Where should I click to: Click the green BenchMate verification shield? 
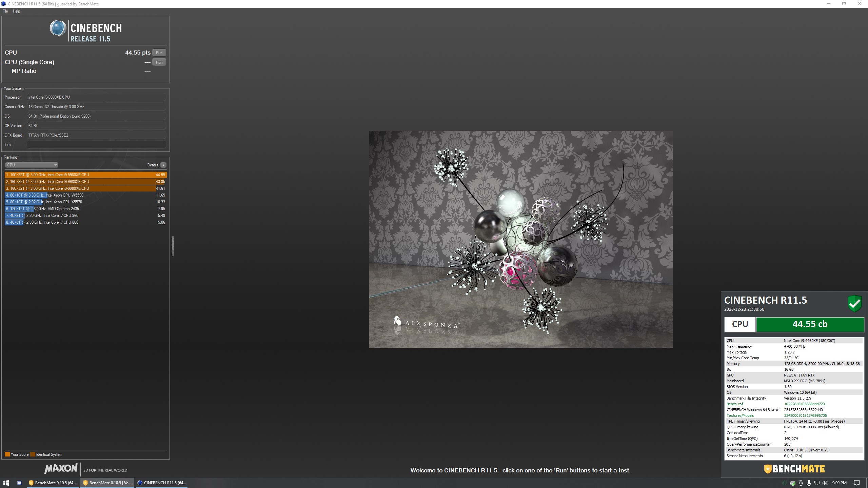[x=855, y=304]
